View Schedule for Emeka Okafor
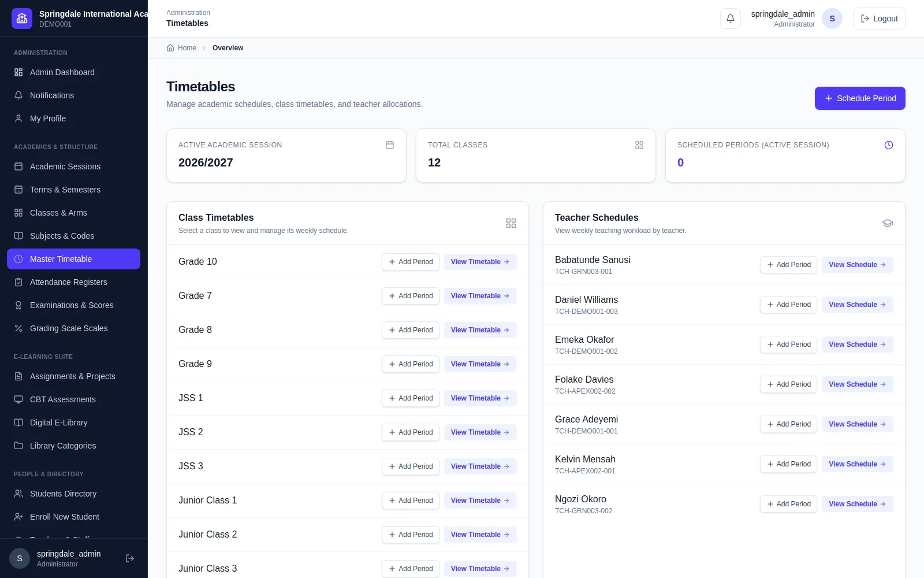The height and width of the screenshot is (578, 924). click(x=857, y=344)
